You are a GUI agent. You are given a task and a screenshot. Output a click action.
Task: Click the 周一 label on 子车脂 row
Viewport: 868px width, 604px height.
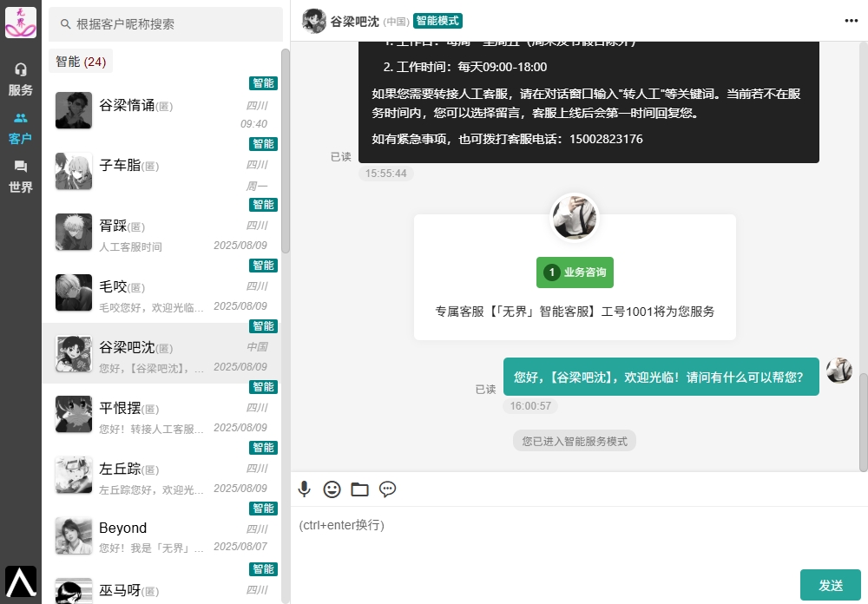coord(257,186)
